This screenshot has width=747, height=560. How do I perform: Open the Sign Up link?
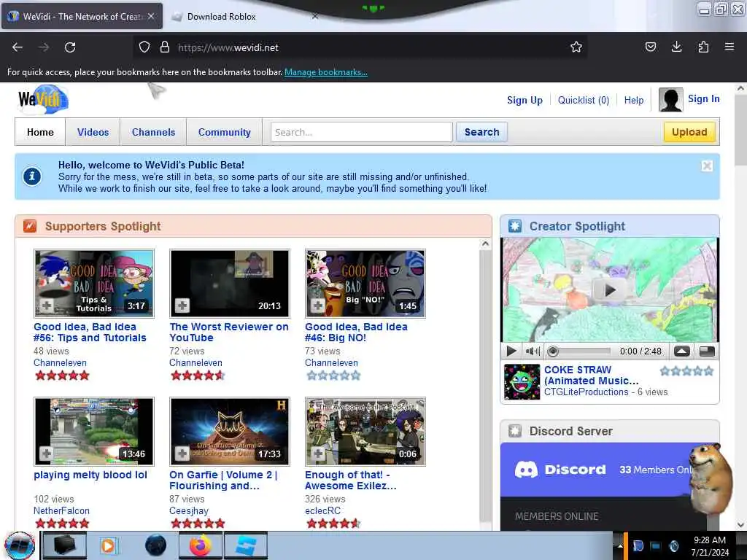525,100
